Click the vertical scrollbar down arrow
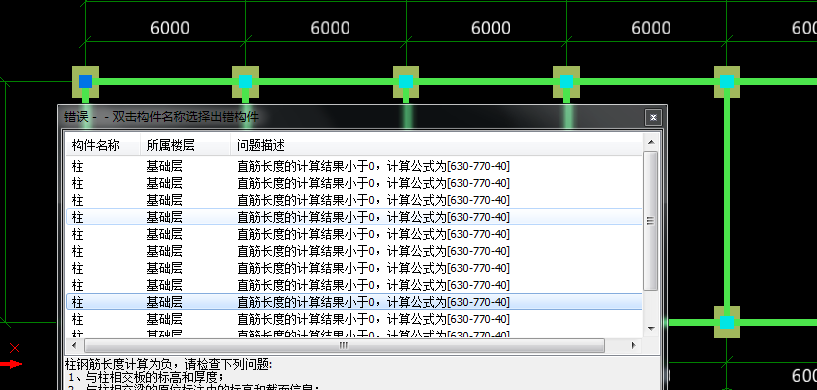Screen dimensions: 817x390 650,328
